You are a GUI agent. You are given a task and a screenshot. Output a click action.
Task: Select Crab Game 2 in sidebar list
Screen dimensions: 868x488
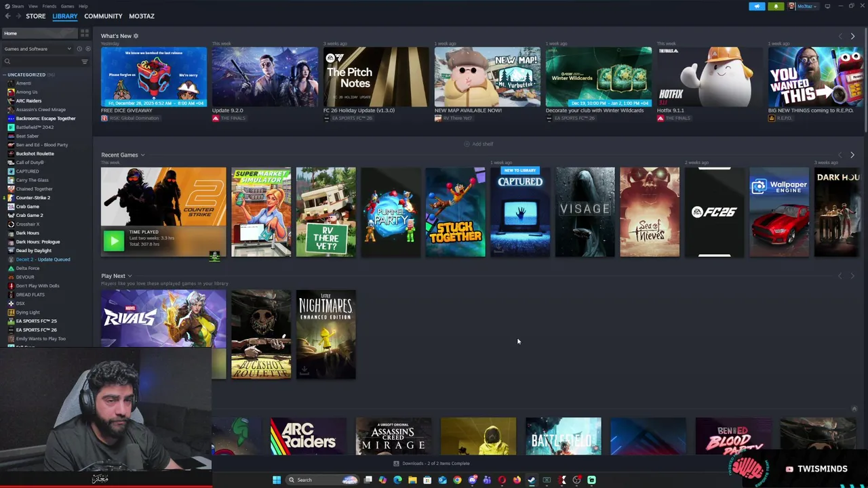coord(29,216)
